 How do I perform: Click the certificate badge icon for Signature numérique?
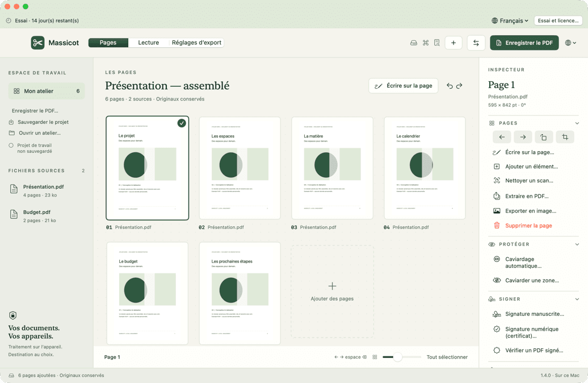point(497,329)
